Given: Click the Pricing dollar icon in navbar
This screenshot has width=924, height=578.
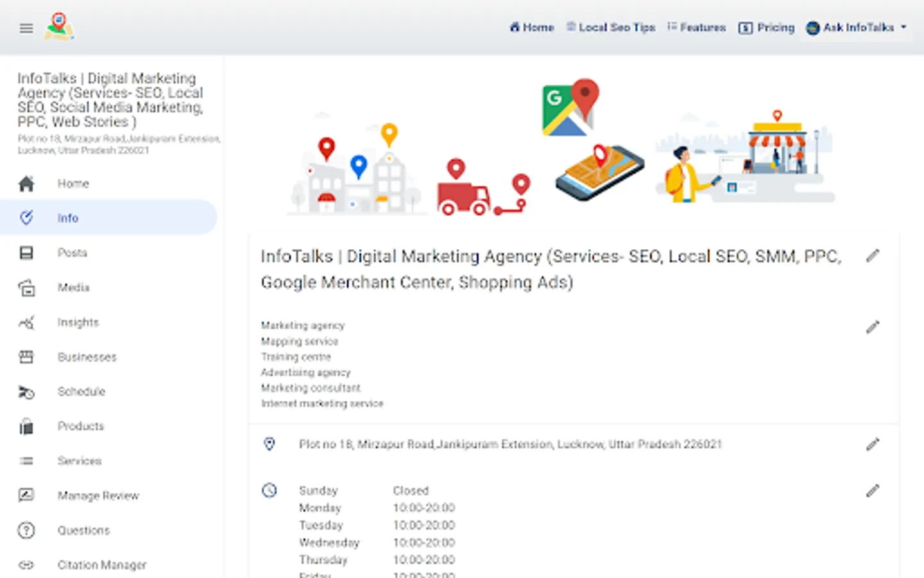Looking at the screenshot, I should tap(746, 28).
